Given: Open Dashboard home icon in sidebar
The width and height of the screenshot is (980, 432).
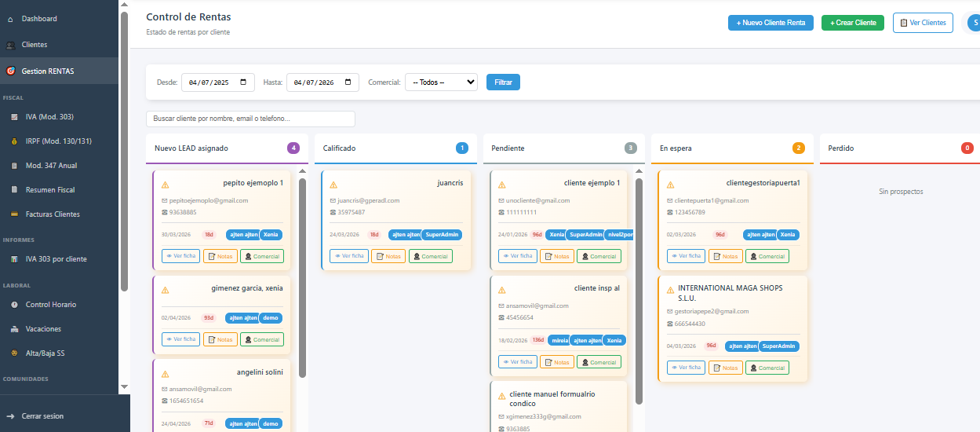Looking at the screenshot, I should click(10, 18).
